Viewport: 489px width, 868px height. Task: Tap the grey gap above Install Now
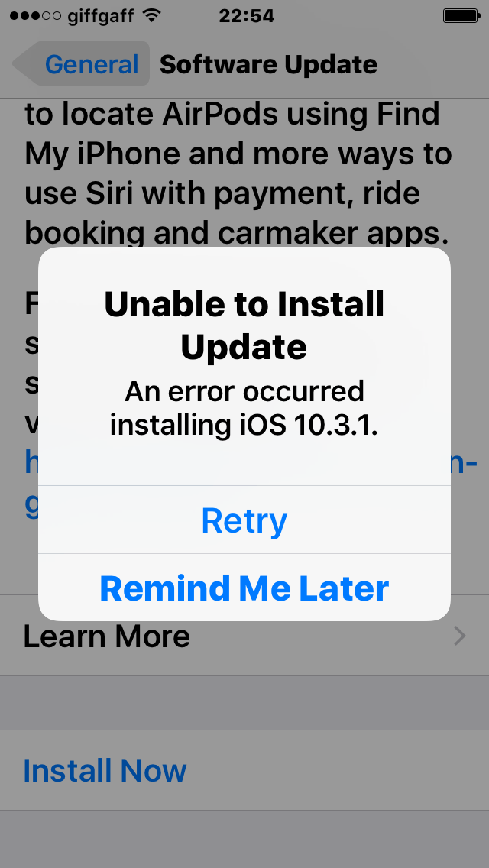tap(244, 702)
